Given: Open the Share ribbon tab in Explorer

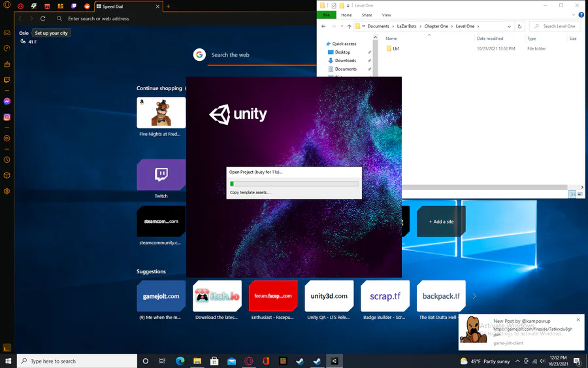Looking at the screenshot, I should tap(367, 15).
